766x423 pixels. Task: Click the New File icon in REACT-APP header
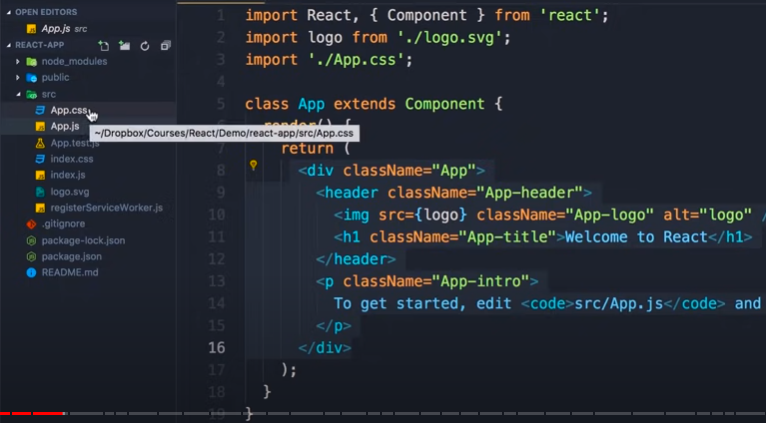[x=104, y=45]
